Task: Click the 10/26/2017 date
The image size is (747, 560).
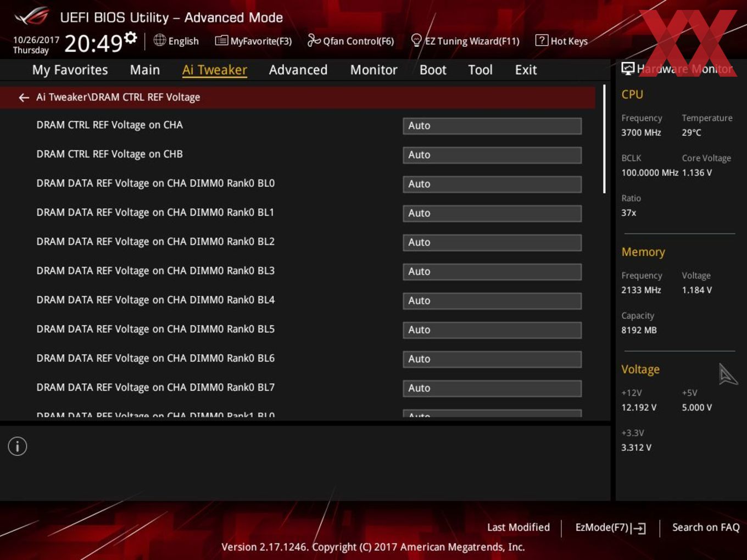Action: click(36, 40)
